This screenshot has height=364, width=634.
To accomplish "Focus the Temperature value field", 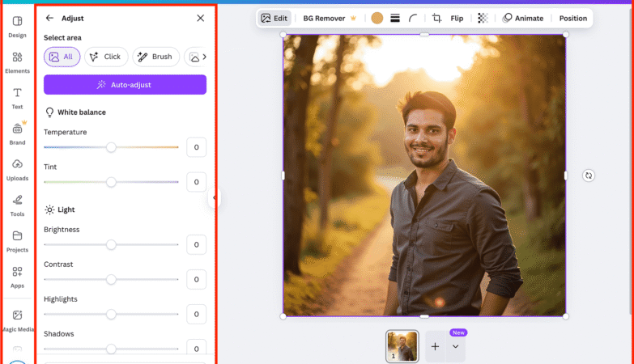I will [196, 147].
